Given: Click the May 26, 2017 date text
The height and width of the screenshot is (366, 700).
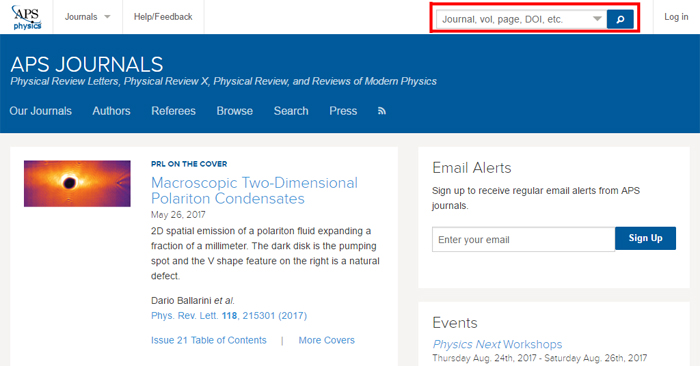Looking at the screenshot, I should (x=178, y=215).
